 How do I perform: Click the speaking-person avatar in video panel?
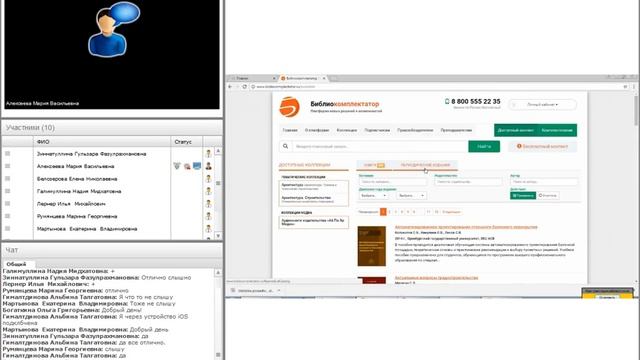[113, 29]
